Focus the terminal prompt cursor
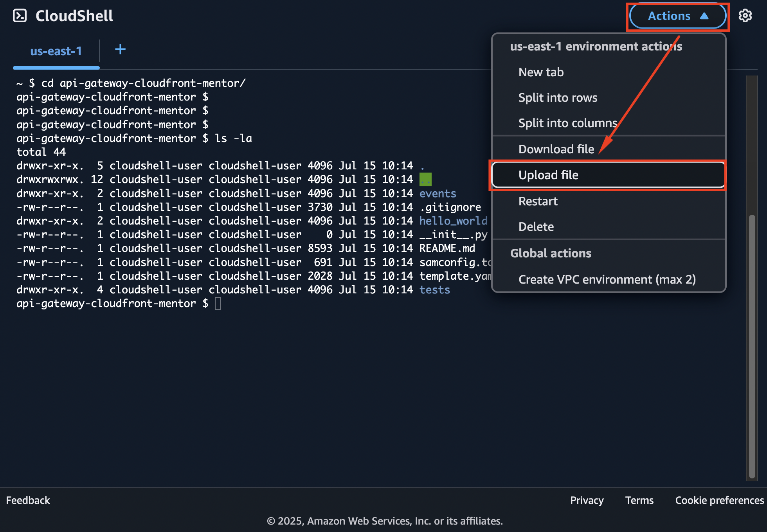767x532 pixels. point(218,304)
